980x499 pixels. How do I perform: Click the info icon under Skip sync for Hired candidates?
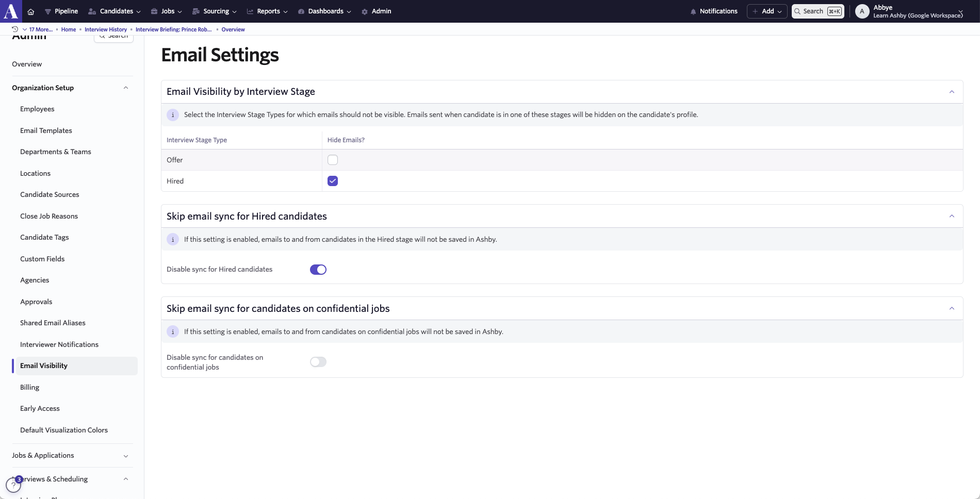tap(173, 240)
